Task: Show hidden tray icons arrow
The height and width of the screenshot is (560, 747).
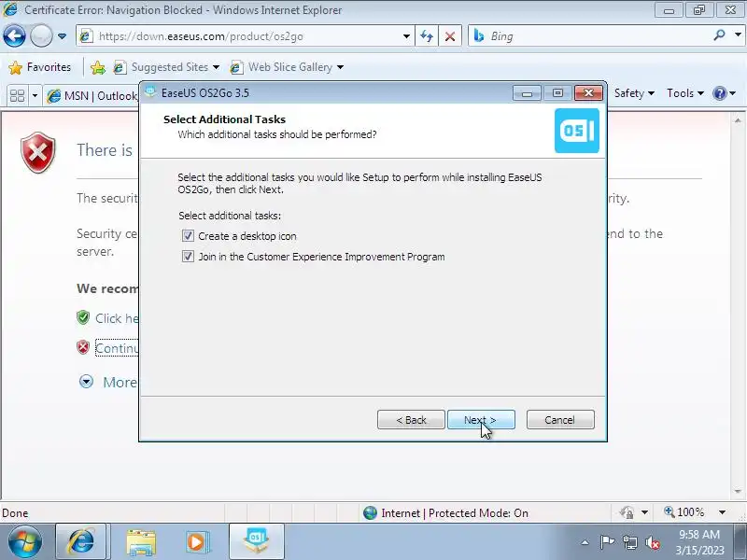Action: (x=585, y=542)
